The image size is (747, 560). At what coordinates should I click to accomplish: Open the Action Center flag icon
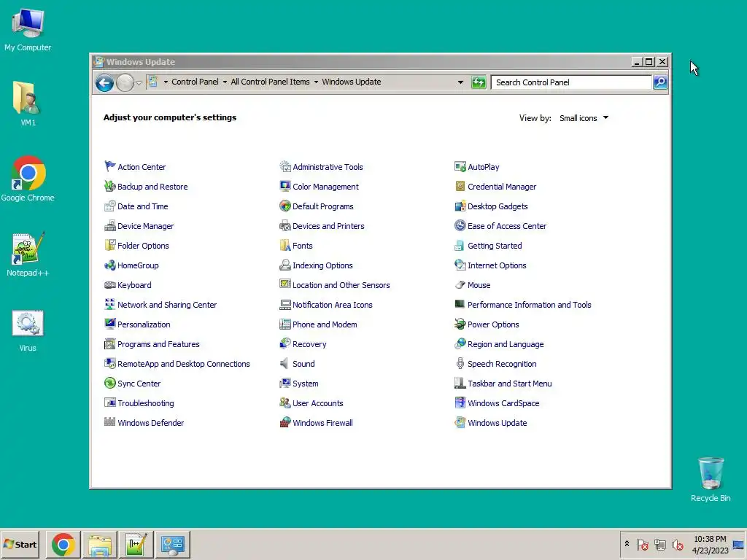point(110,166)
